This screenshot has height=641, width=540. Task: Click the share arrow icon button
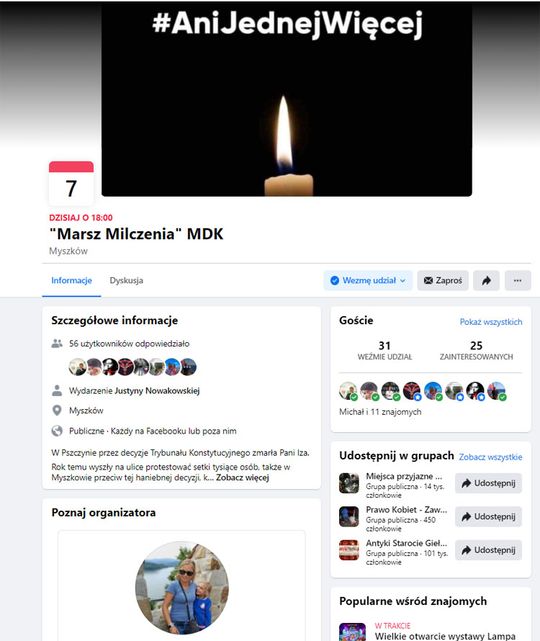coord(486,280)
